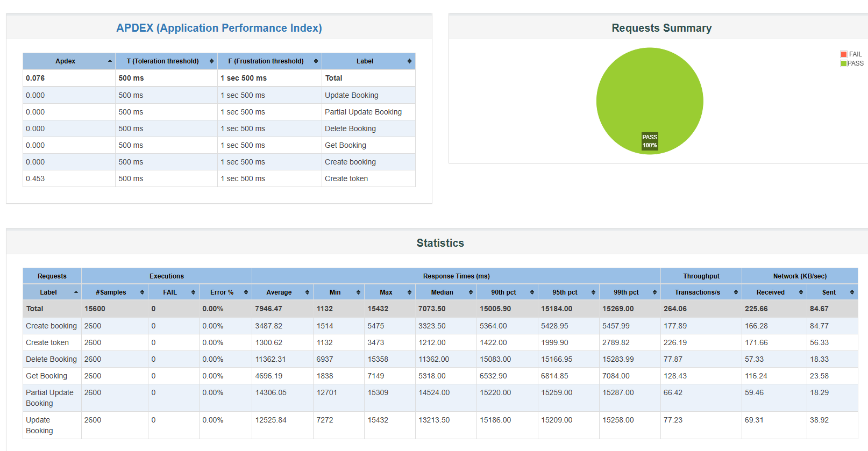The width and height of the screenshot is (868, 451).
Task: Select Create booking label in APDEX table
Action: 350,162
